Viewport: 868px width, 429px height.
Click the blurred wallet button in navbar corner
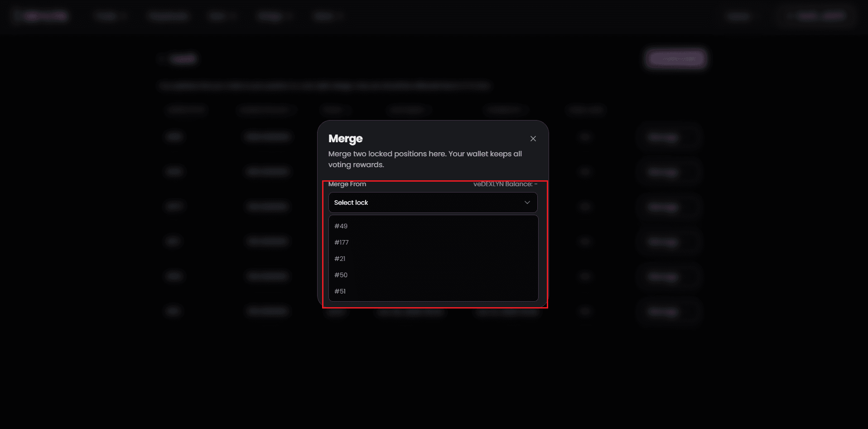[x=820, y=16]
